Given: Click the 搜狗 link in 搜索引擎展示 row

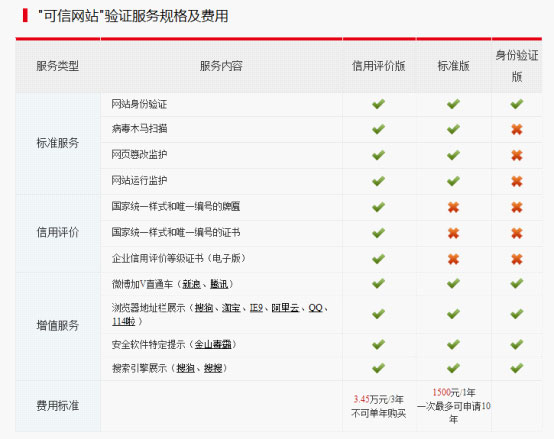Looking at the screenshot, I should [x=185, y=368].
